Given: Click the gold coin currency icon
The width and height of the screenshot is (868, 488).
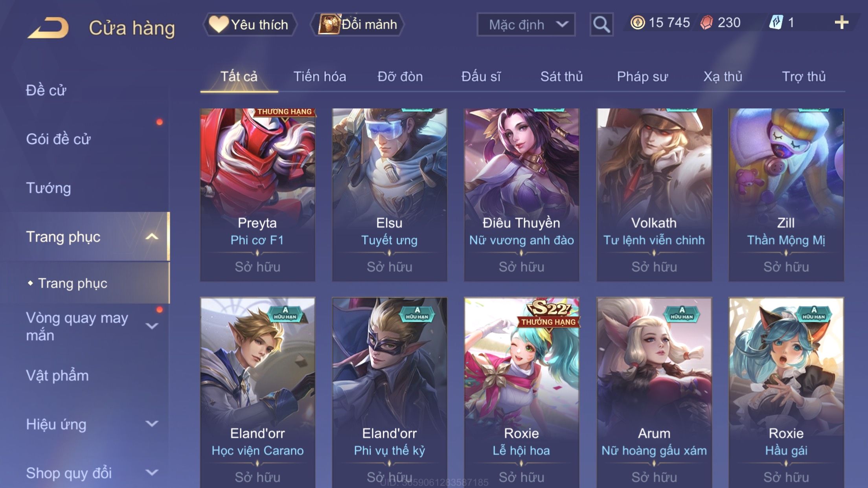Looking at the screenshot, I should pos(638,22).
